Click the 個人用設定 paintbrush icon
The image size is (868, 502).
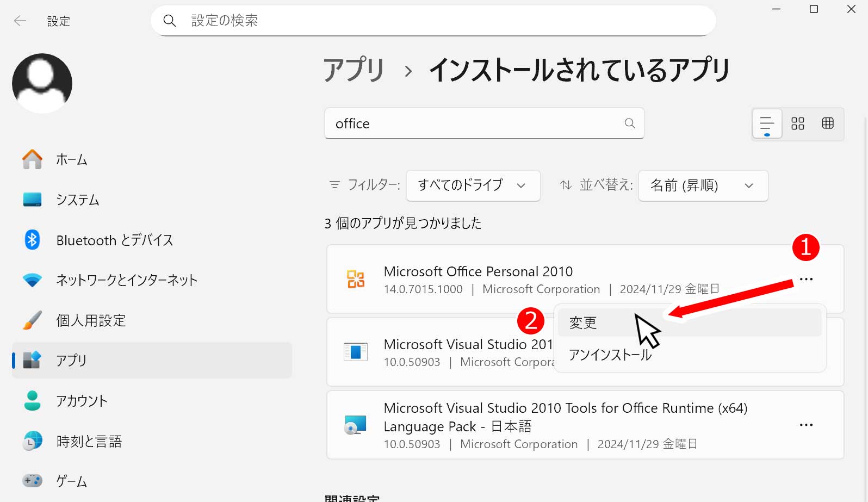pos(32,320)
